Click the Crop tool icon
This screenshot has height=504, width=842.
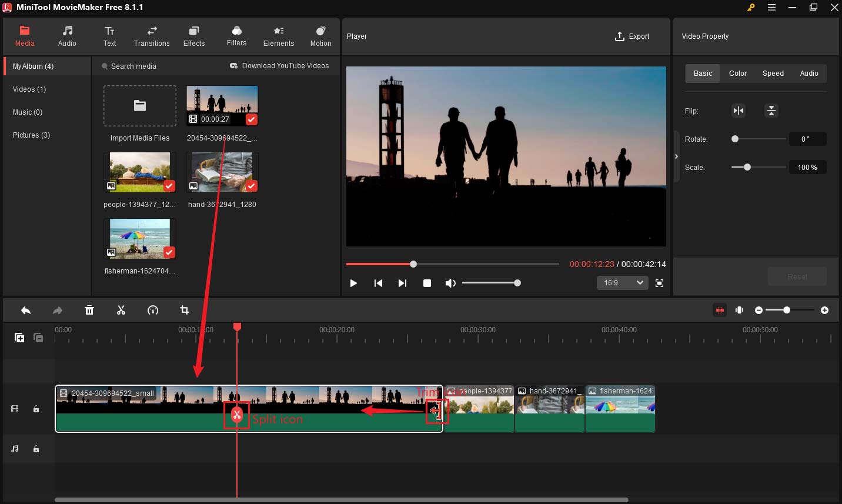(185, 311)
